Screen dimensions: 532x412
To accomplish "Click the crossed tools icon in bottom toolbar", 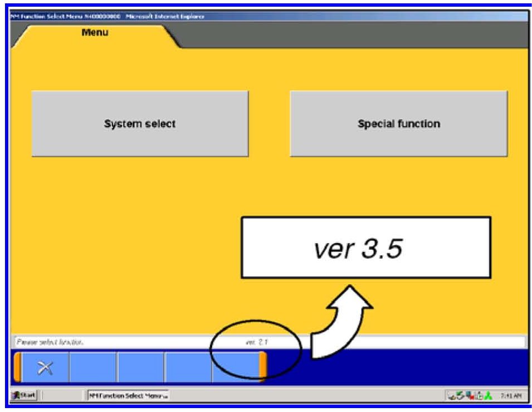I will 45,367.
